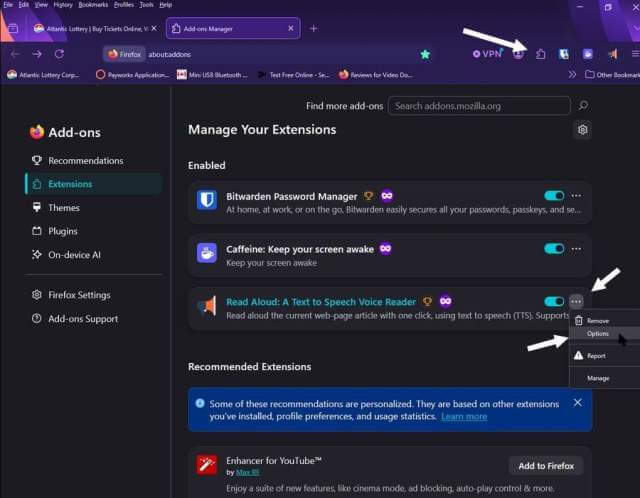Show more bookmarks with the chevron
Viewport: 640px width, 498px height.
click(572, 75)
